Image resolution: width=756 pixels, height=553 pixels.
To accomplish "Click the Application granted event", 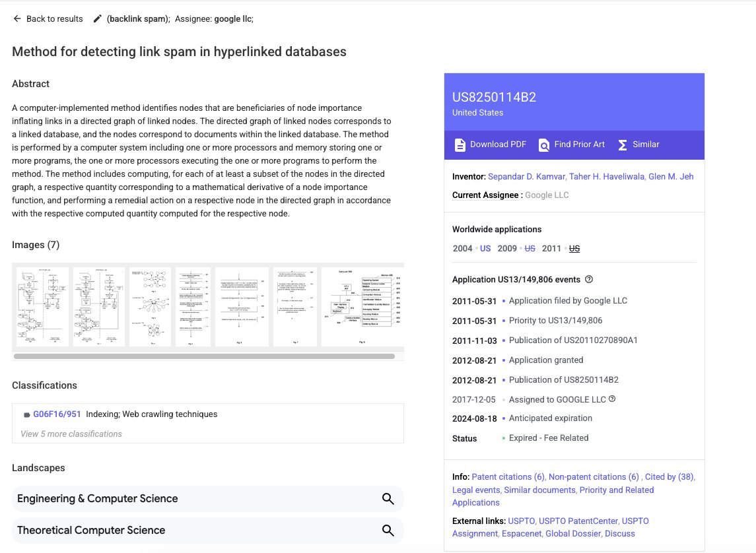I will tap(546, 360).
